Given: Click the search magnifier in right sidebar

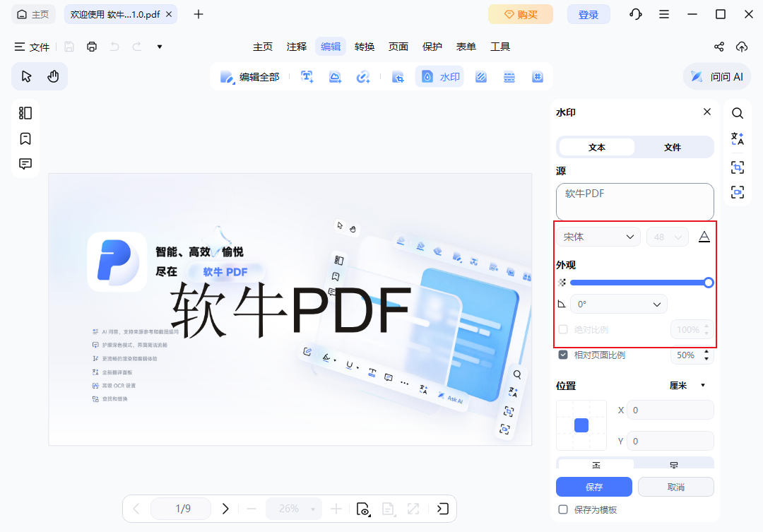Looking at the screenshot, I should pyautogui.click(x=738, y=114).
